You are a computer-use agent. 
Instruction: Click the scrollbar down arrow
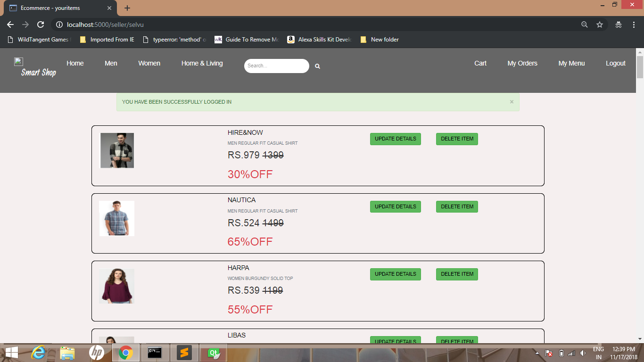tap(640, 338)
